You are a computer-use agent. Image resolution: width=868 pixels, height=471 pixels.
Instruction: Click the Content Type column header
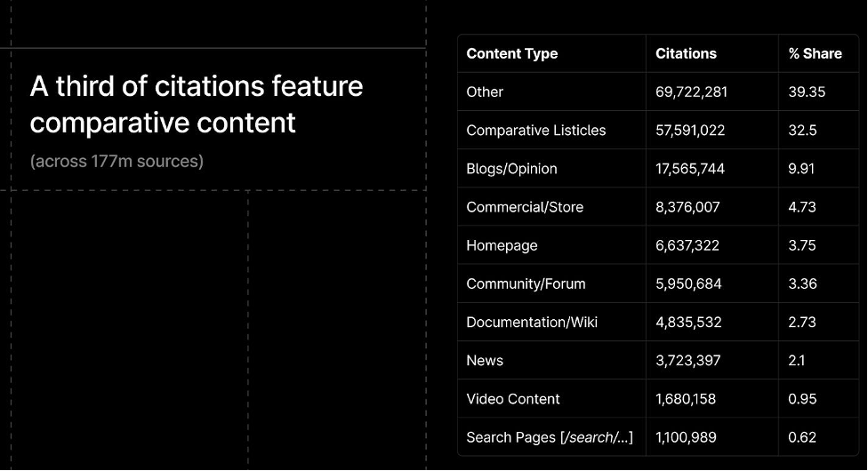(x=511, y=53)
